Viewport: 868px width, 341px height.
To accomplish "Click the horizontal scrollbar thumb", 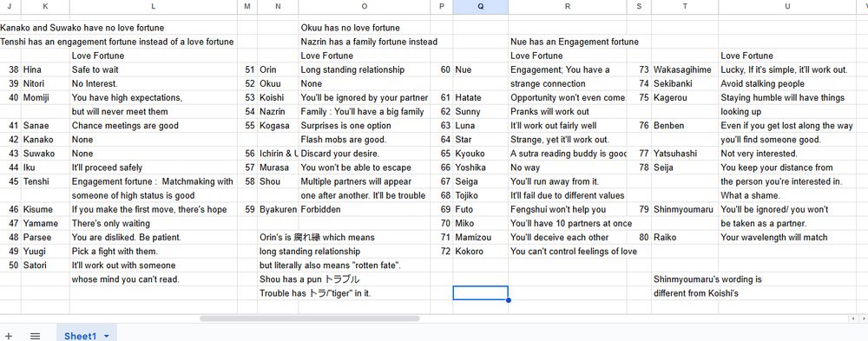I will click(x=310, y=318).
